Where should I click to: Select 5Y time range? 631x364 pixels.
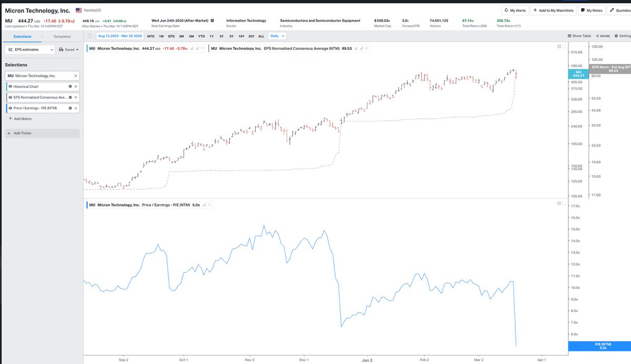click(231, 36)
